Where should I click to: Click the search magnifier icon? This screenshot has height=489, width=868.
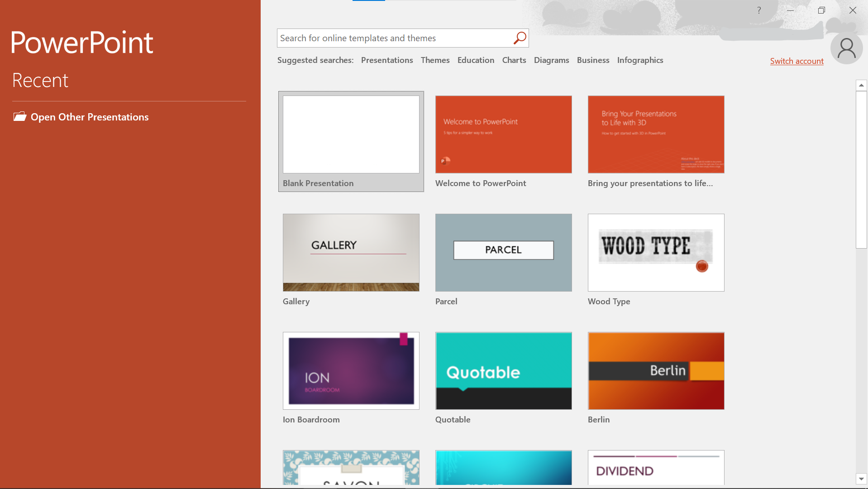coord(520,38)
